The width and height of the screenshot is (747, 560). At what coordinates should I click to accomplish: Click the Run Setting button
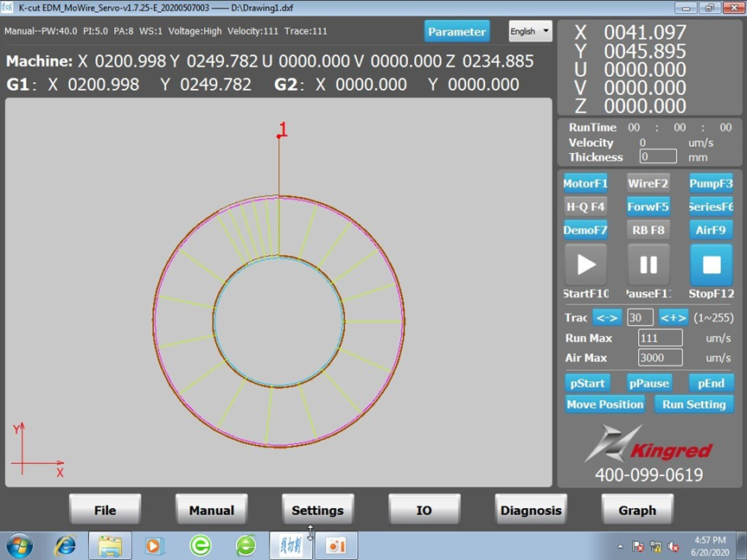click(x=693, y=404)
